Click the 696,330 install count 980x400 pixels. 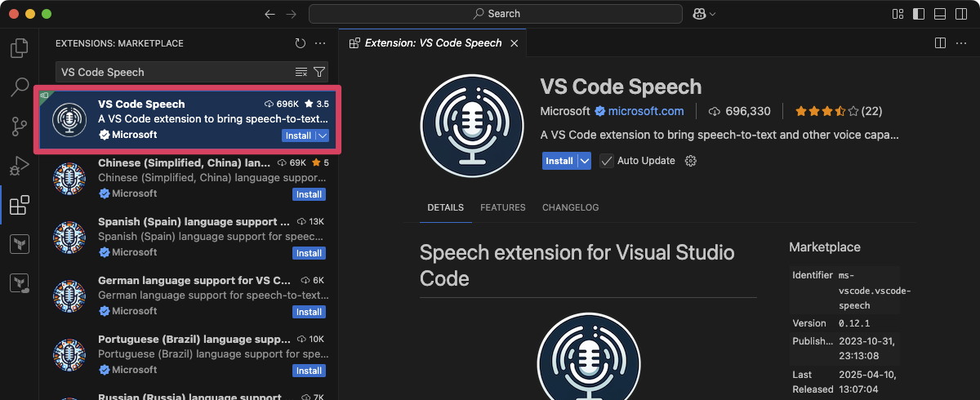(x=740, y=111)
